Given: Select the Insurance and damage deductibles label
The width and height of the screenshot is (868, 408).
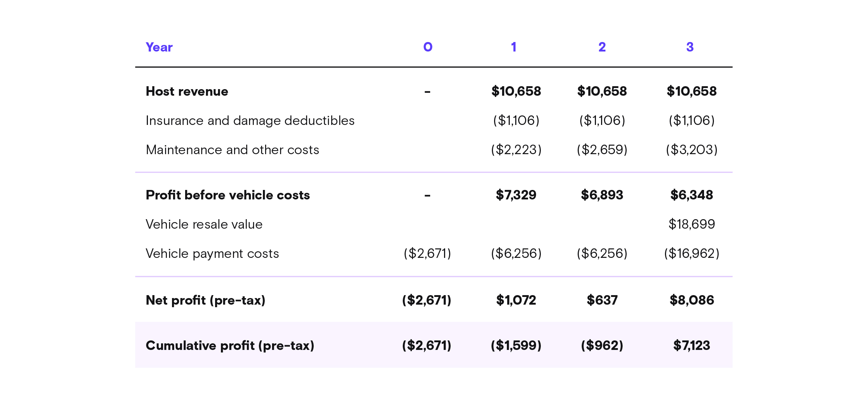Looking at the screenshot, I should (250, 121).
